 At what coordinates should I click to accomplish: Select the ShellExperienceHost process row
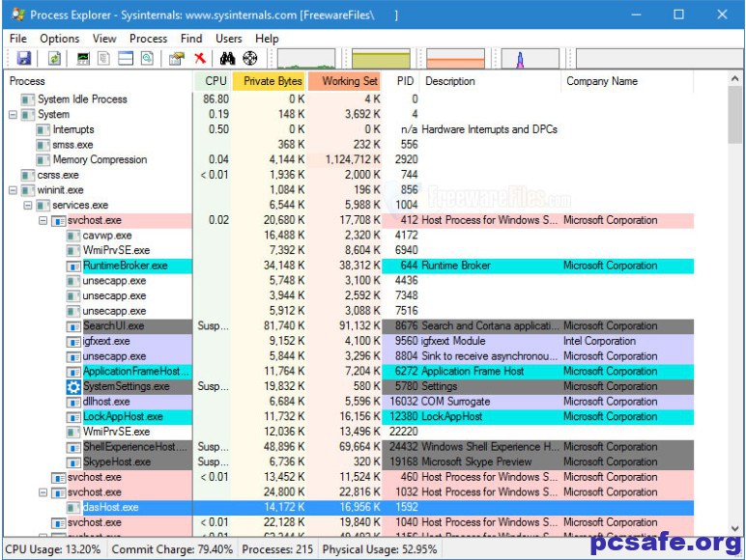(349, 447)
